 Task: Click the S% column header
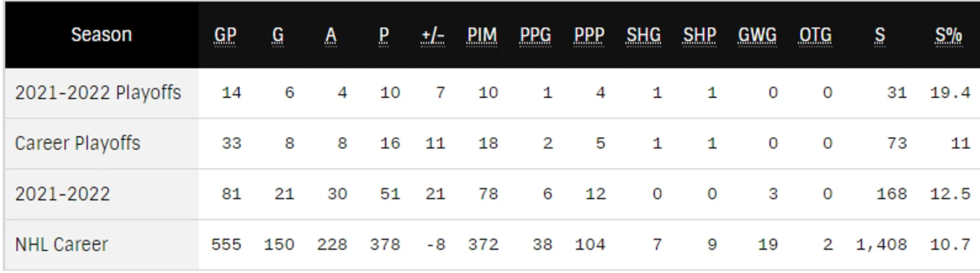click(949, 35)
